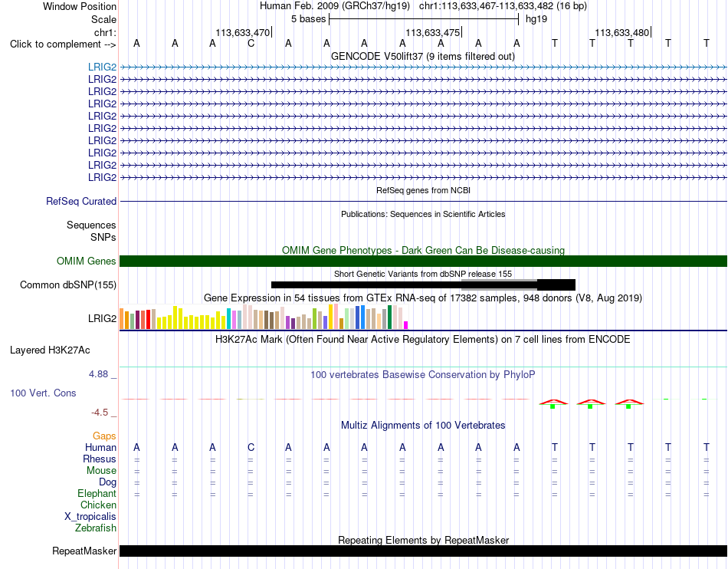Screen dimensions: 728x569
Task: Open 'Multiz Alignments of 100 Vertebrates' title
Action: pyautogui.click(x=423, y=425)
